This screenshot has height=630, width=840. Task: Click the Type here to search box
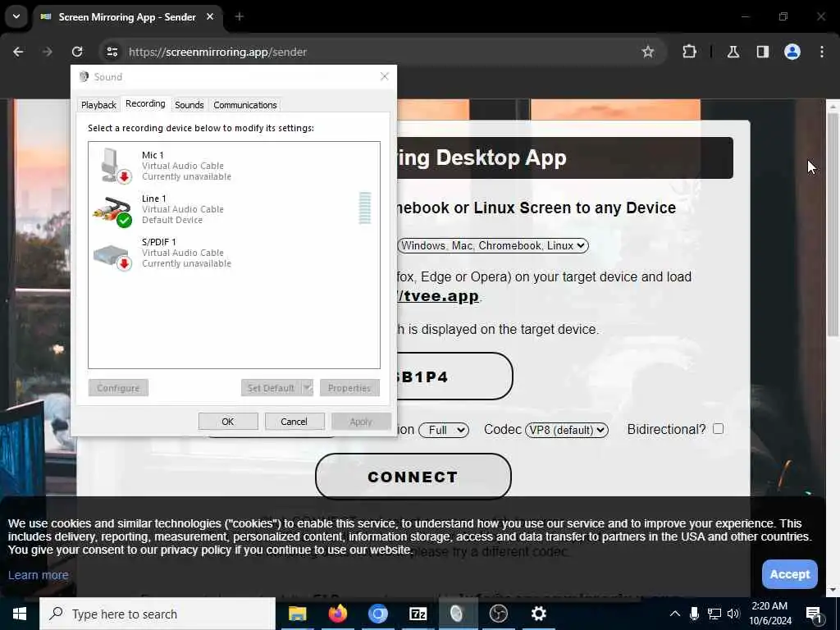click(157, 614)
